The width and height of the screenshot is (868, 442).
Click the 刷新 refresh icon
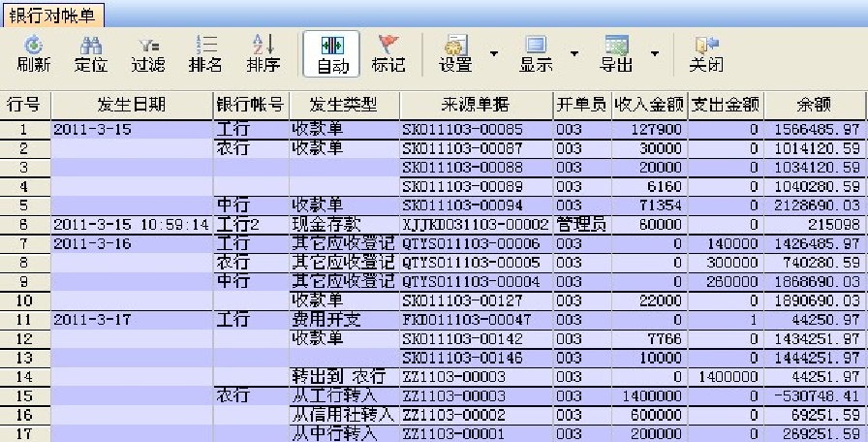(x=33, y=46)
